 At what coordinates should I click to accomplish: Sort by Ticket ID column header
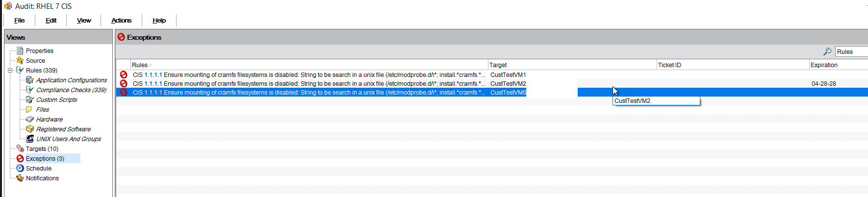[733, 65]
